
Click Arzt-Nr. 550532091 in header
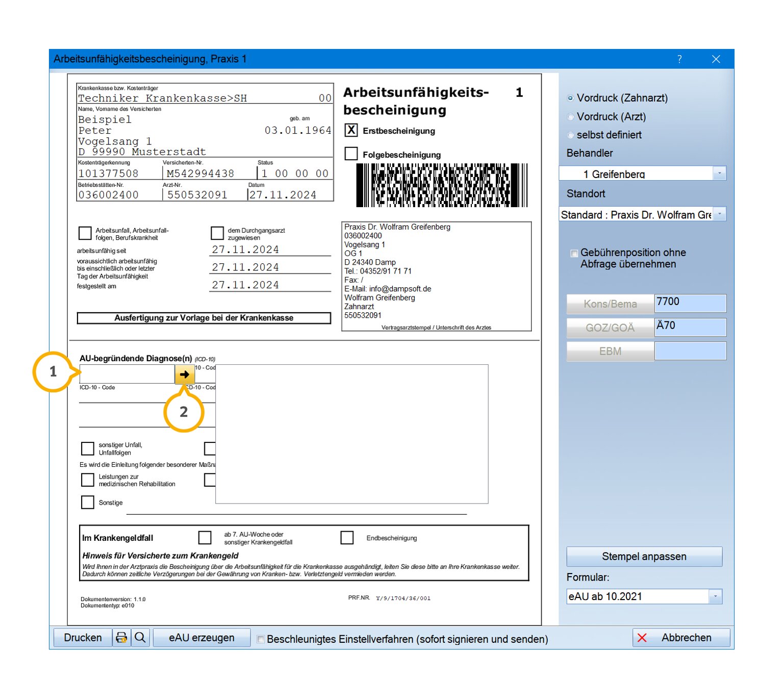(197, 195)
